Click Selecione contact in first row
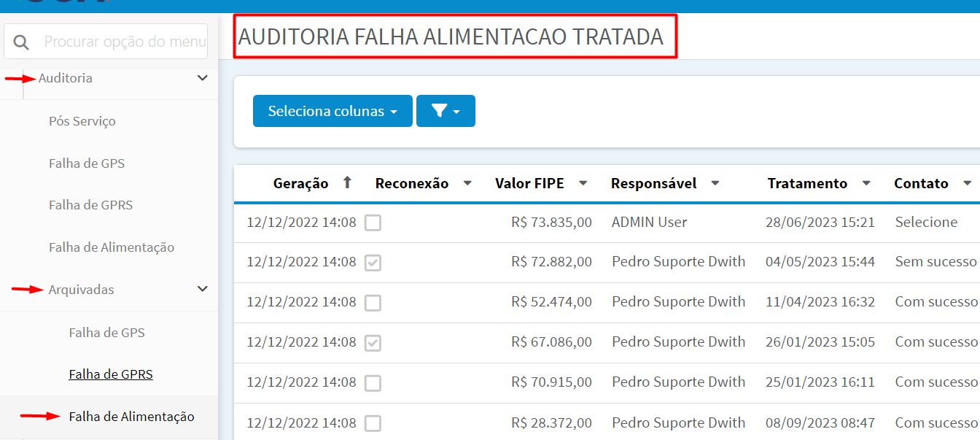This screenshot has width=980, height=440. click(926, 222)
